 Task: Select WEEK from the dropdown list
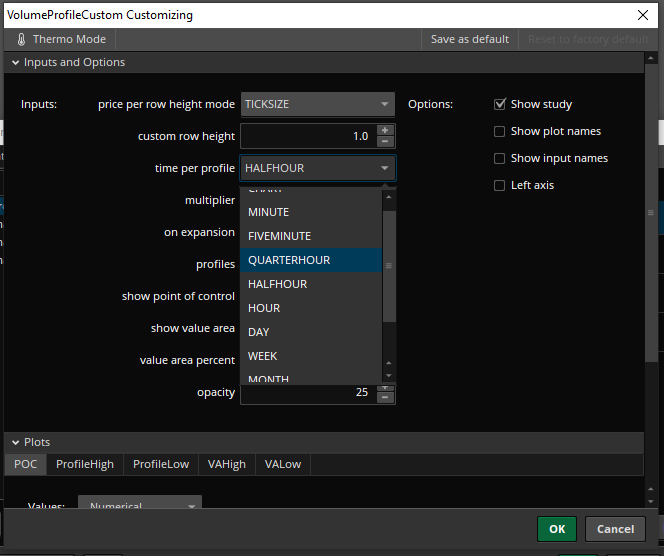pos(311,356)
